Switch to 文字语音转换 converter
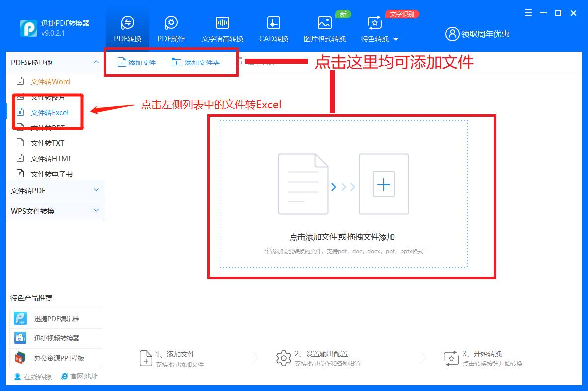Screen dimensions: 588x391 click(221, 27)
